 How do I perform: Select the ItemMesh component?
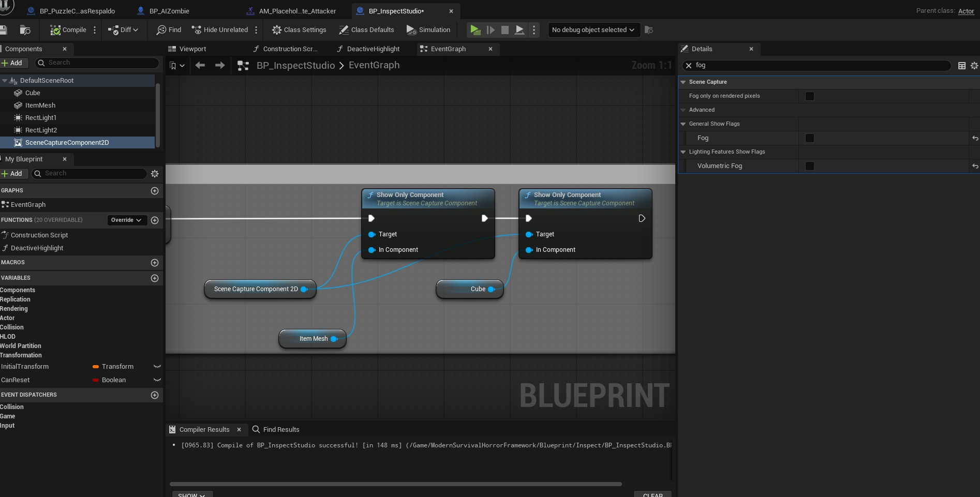point(40,106)
